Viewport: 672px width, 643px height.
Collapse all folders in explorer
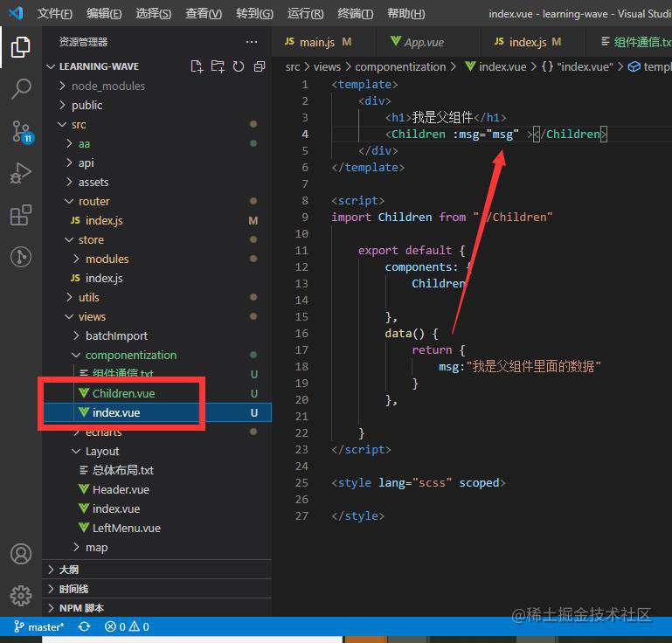260,66
